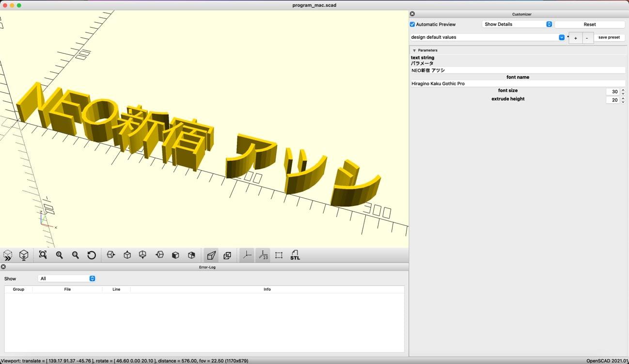Viewport: 629px width, 364px height.
Task: Click the View All icon
Action: tap(43, 255)
